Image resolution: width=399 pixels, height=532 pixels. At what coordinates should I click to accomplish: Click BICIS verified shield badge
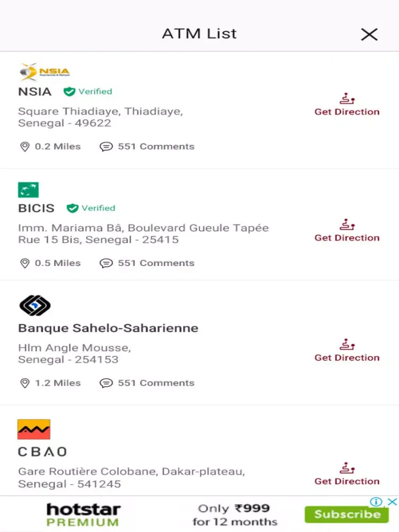(x=72, y=208)
